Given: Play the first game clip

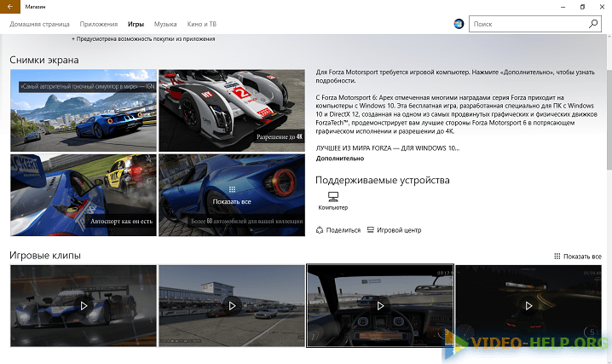Looking at the screenshot, I should 84,304.
